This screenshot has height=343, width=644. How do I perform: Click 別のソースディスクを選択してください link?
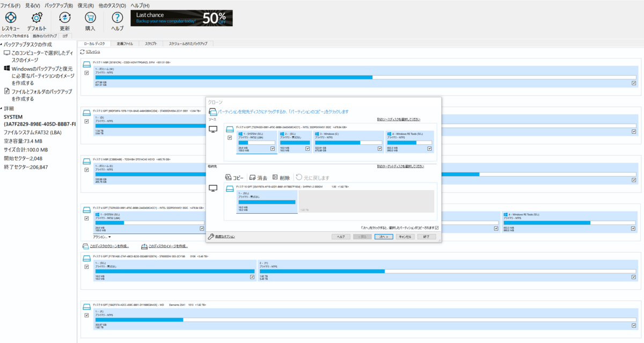(399, 119)
